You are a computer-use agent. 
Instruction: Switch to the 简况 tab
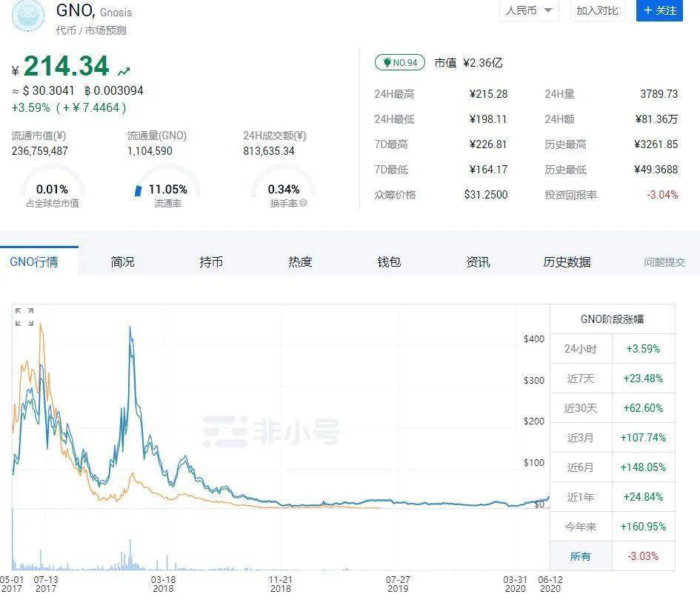(x=122, y=261)
